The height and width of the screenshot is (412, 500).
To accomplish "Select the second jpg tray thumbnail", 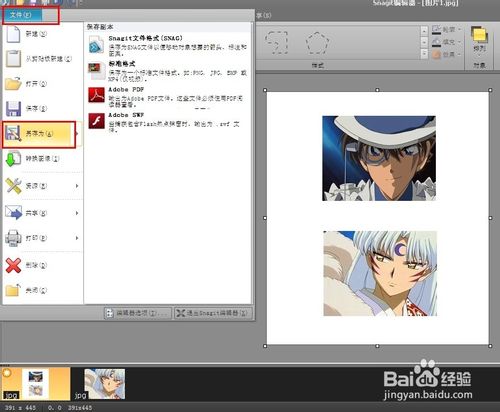I will pos(105,384).
